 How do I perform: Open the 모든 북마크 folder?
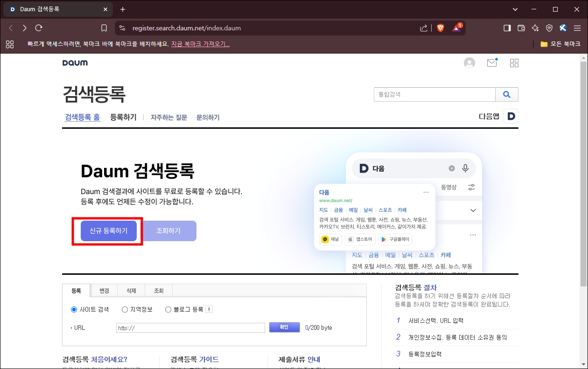560,44
